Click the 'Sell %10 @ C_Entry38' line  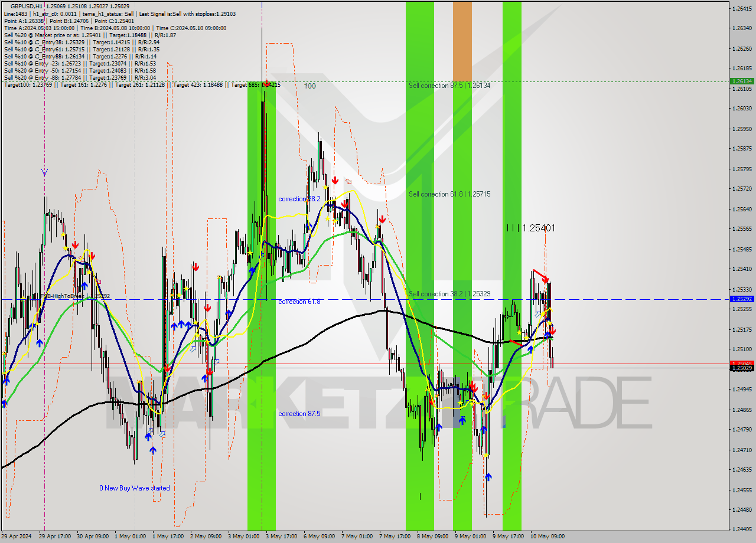tap(82, 42)
